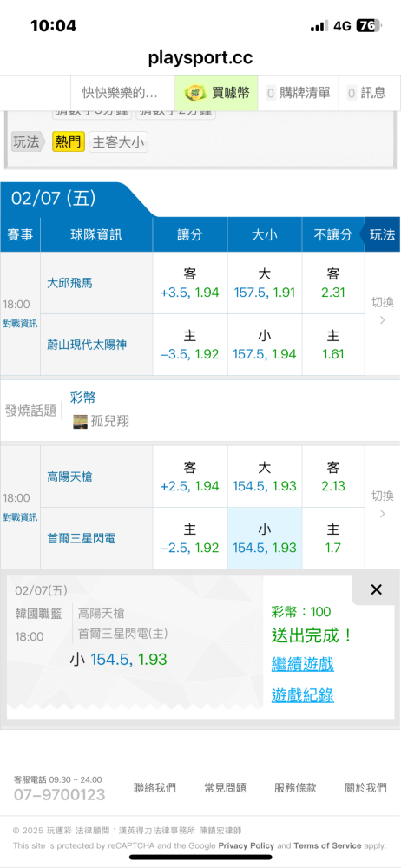Open 訊息 messages tab
Screen dimensions: 401x868
point(366,93)
